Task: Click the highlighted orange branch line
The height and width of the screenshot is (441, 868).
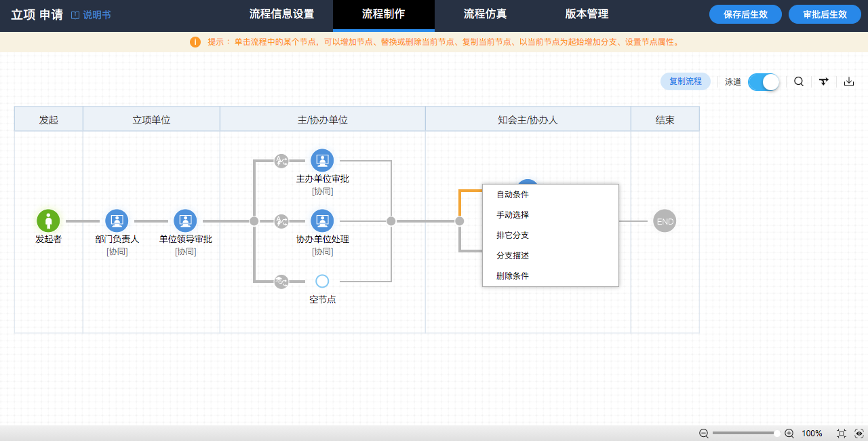Action: [x=460, y=204]
